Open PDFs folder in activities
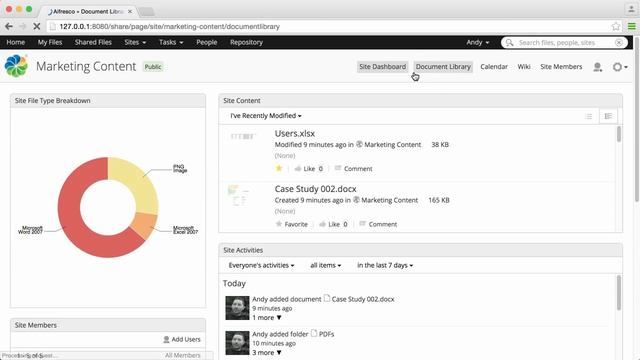This screenshot has width=640, height=360. tap(326, 334)
